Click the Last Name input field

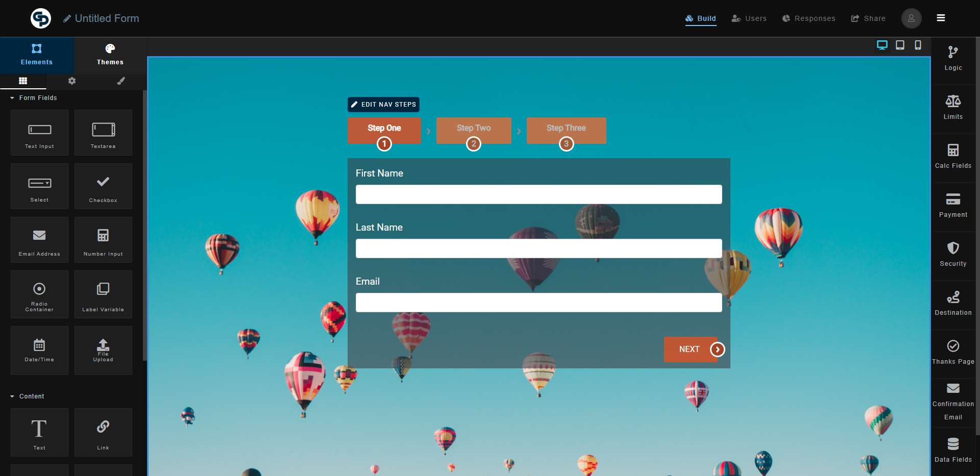(539, 248)
